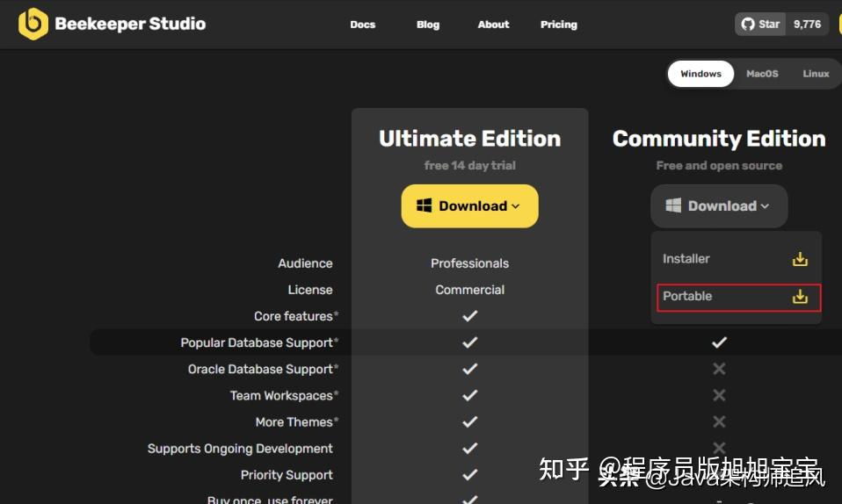Image resolution: width=842 pixels, height=504 pixels.
Task: Click Community X for More Themes
Action: [x=719, y=421]
